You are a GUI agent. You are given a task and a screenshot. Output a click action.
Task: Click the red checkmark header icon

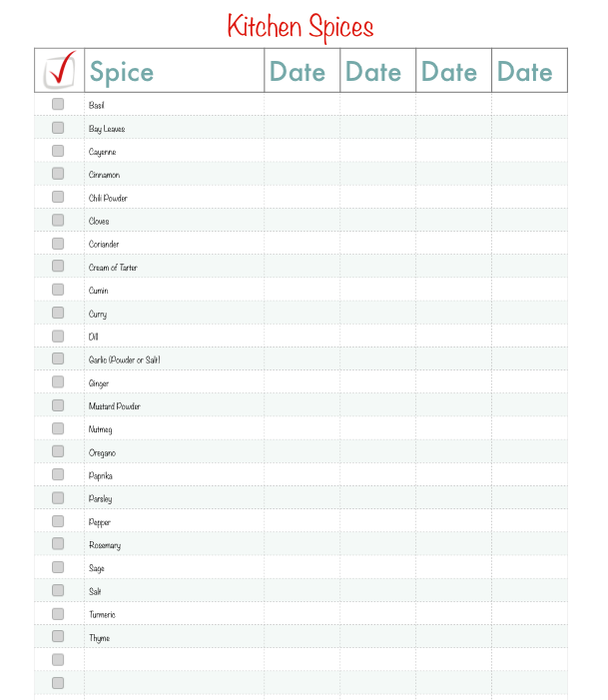[59, 70]
